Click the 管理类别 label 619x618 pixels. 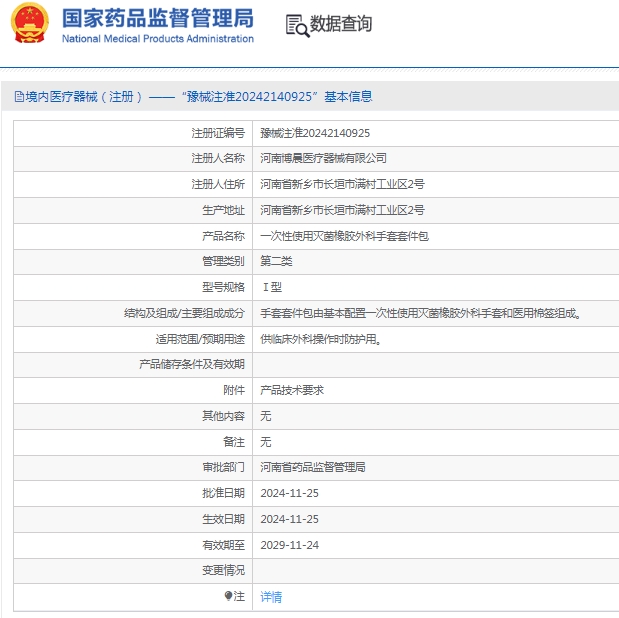(223, 261)
